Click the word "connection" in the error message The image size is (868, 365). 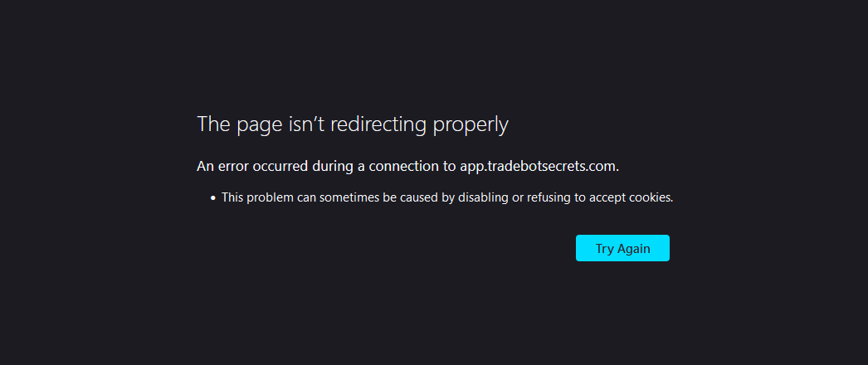coord(403,167)
